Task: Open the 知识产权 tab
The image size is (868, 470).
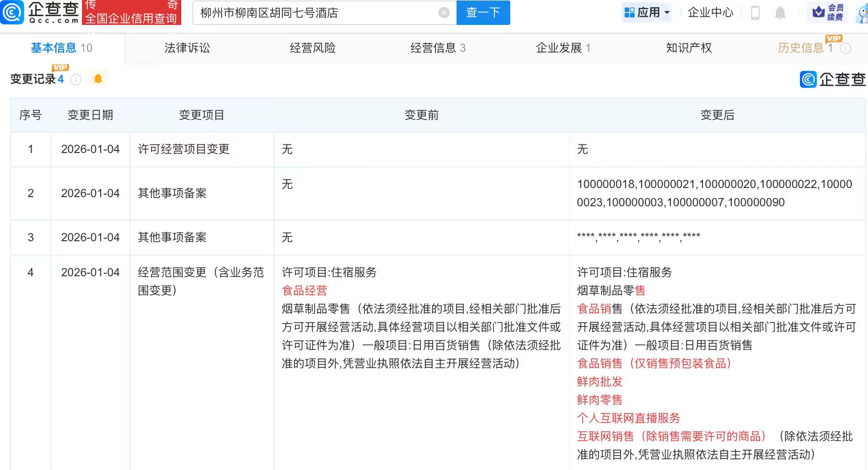Action: pyautogui.click(x=689, y=48)
